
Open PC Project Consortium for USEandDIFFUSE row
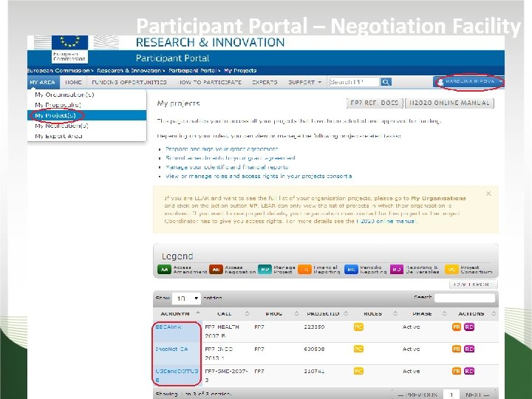pos(358,371)
